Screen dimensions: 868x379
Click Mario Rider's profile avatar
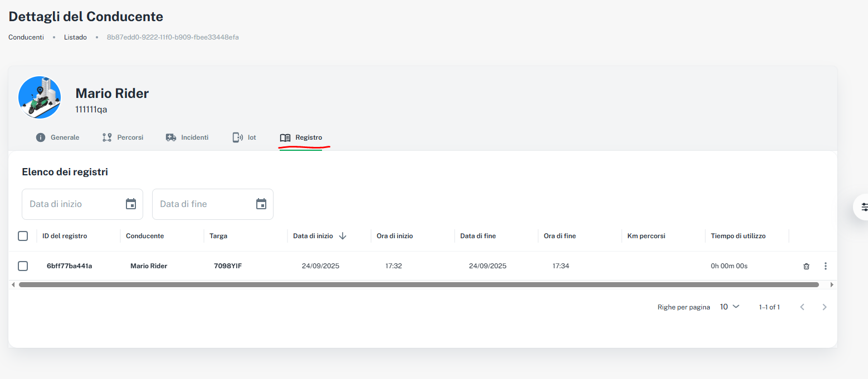point(40,97)
